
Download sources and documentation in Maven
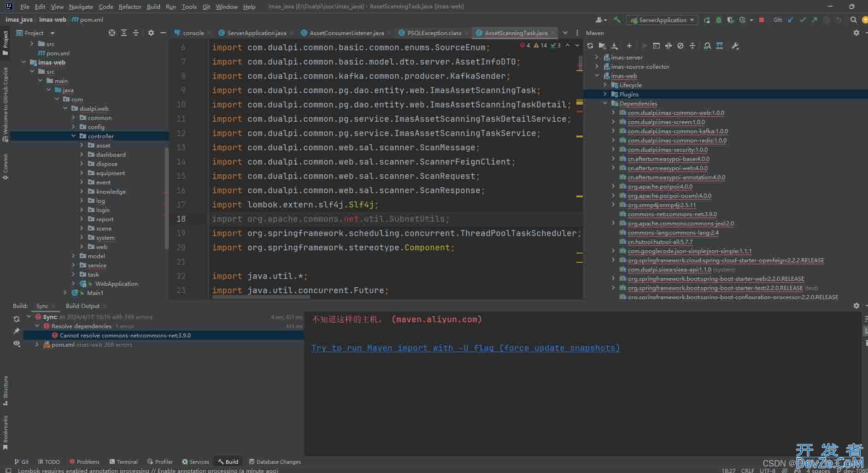click(615, 46)
